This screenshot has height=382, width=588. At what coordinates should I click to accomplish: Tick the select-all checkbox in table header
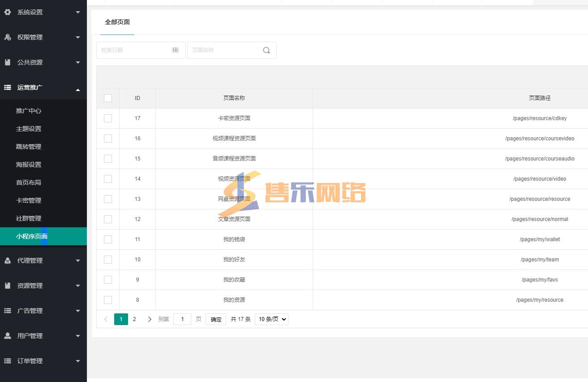(108, 98)
